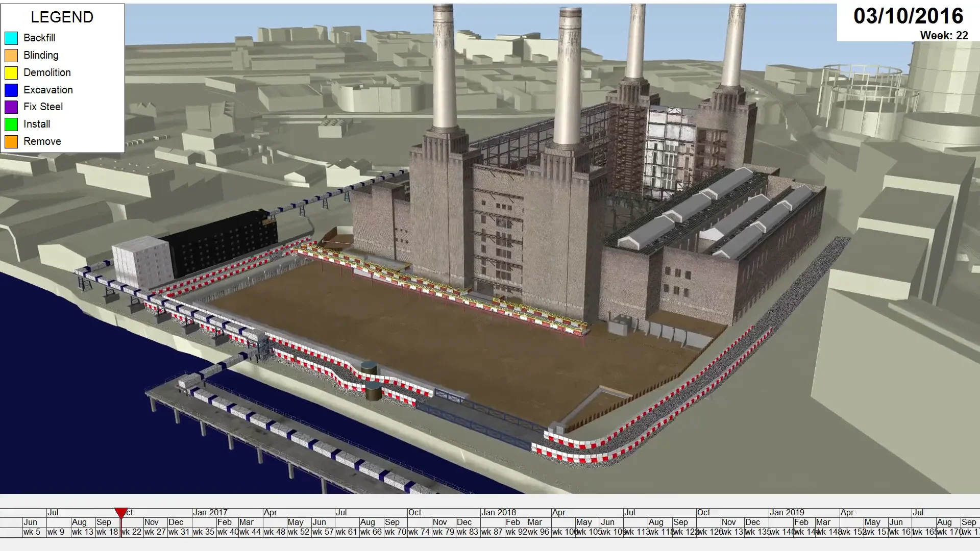Viewport: 980px width, 551px height.
Task: Click wk 96 on the timeline
Action: tap(539, 532)
